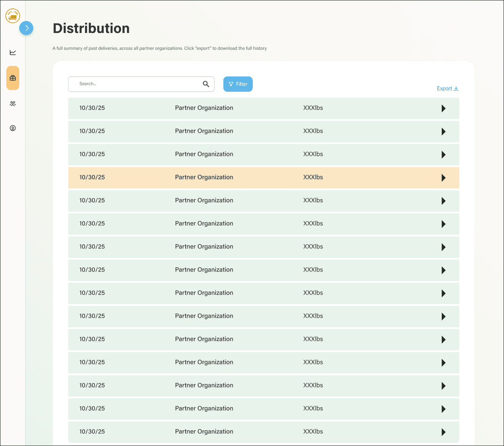This screenshot has height=446, width=504.
Task: Expand the orange highlighted row arrow
Action: pos(444,178)
